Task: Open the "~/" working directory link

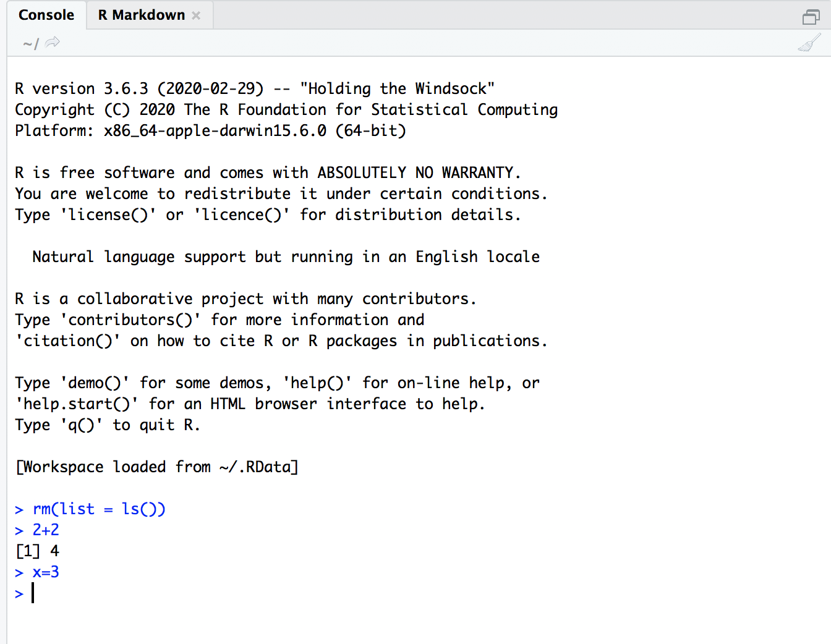Action: pyautogui.click(x=28, y=43)
